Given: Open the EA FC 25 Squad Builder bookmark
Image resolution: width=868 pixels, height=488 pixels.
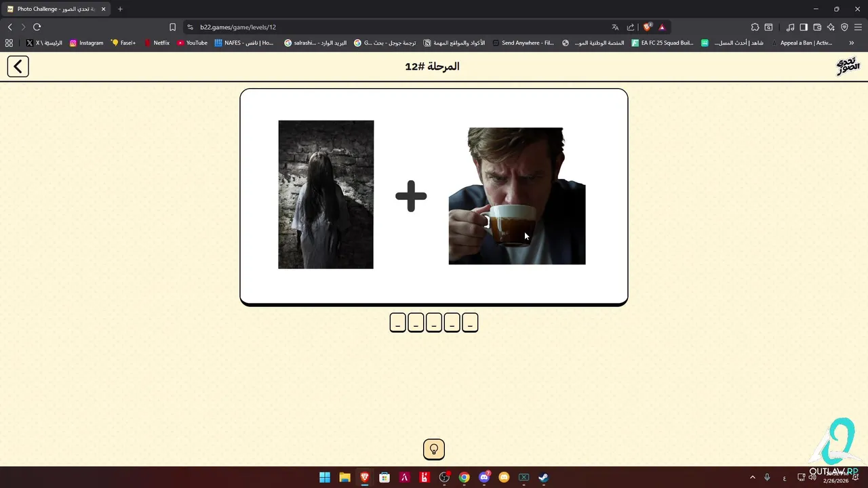Looking at the screenshot, I should coord(663,43).
